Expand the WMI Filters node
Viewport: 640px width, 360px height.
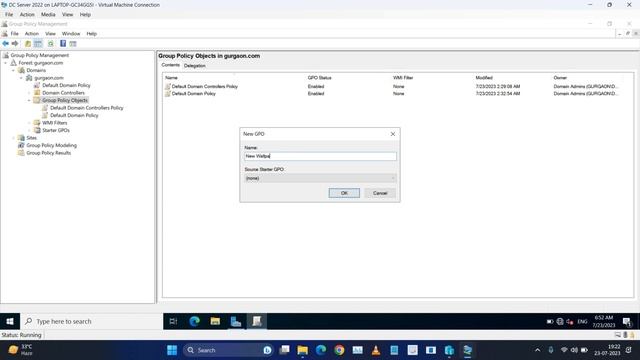pos(29,123)
